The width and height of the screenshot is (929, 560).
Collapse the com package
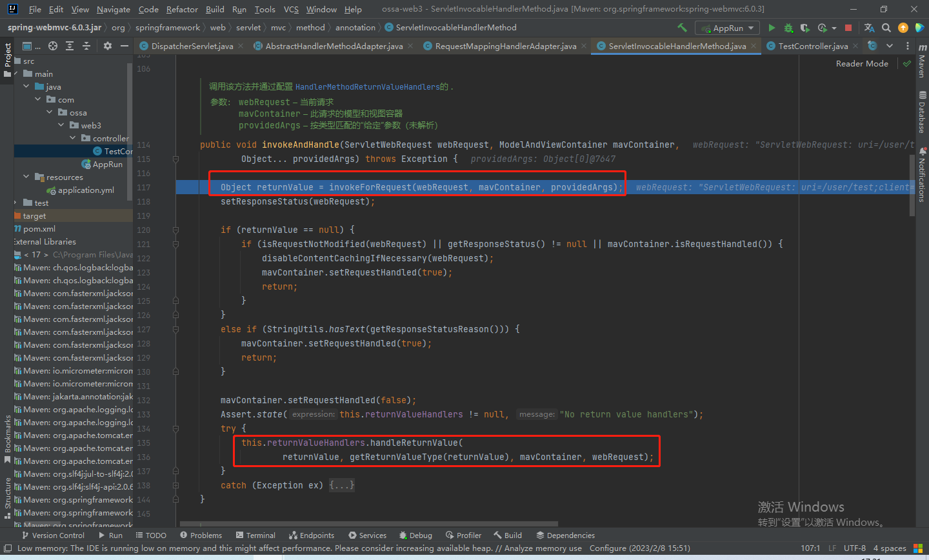pos(39,99)
